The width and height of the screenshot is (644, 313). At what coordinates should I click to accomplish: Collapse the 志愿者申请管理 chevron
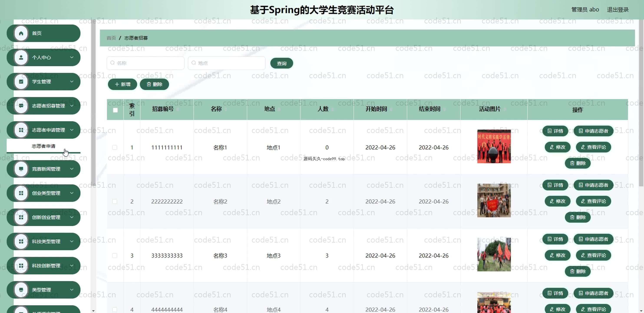[72, 130]
